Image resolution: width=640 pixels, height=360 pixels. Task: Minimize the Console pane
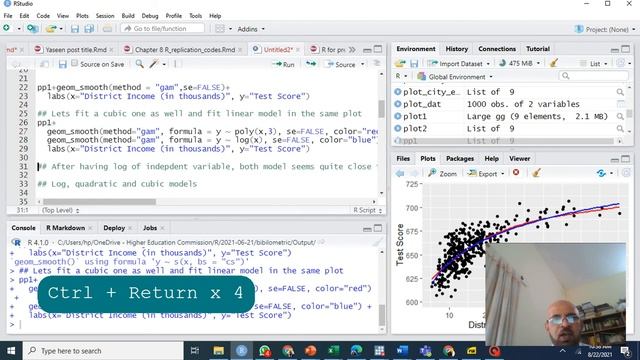pos(367,228)
